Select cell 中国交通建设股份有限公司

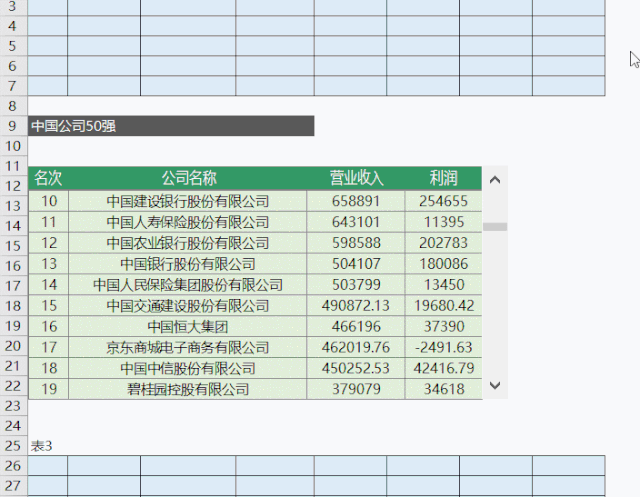click(188, 306)
